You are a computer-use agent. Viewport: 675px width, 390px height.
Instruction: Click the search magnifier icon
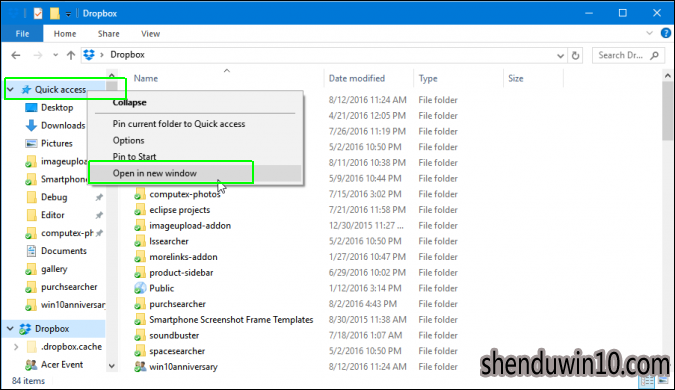tap(655, 55)
